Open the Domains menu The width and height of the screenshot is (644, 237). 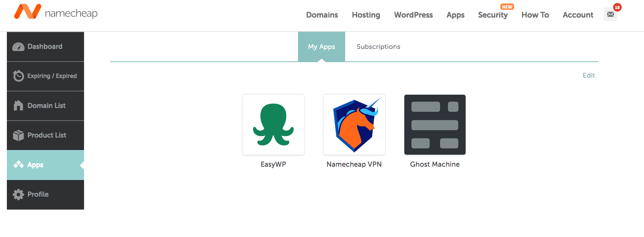[322, 15]
